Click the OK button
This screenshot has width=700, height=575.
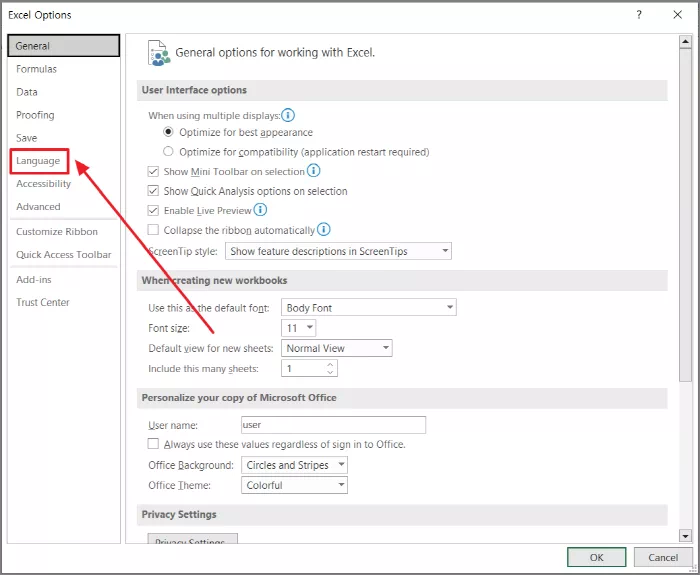596,557
